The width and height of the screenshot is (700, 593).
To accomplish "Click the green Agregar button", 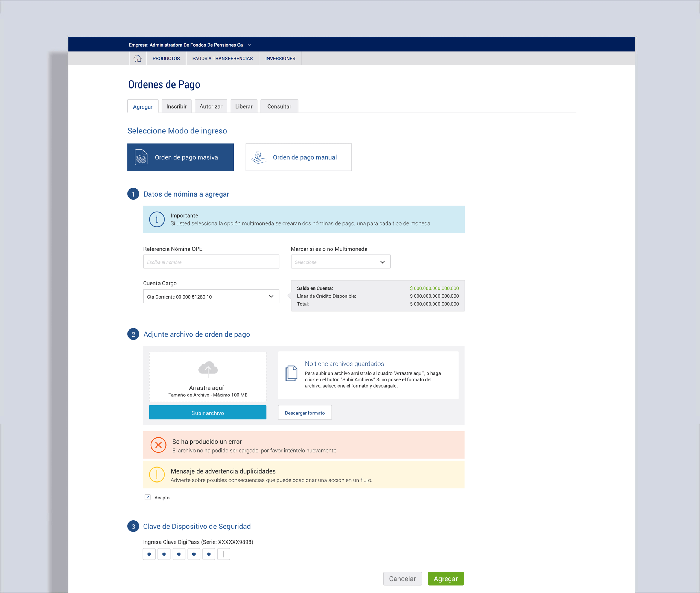I will pyautogui.click(x=445, y=579).
